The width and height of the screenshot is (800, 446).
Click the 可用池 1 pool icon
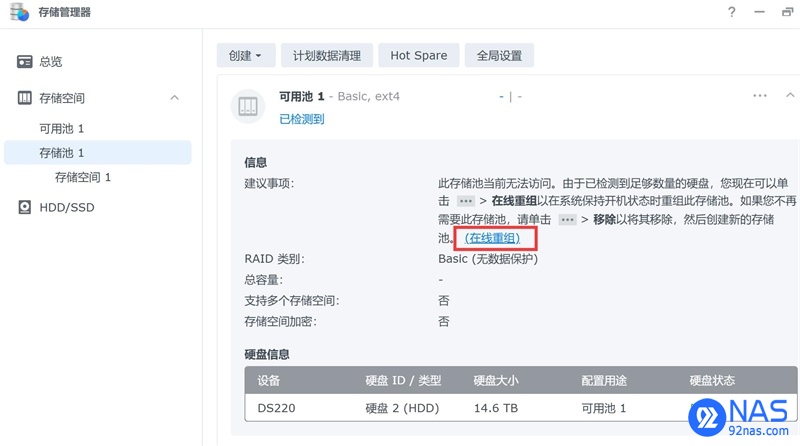coord(248,106)
